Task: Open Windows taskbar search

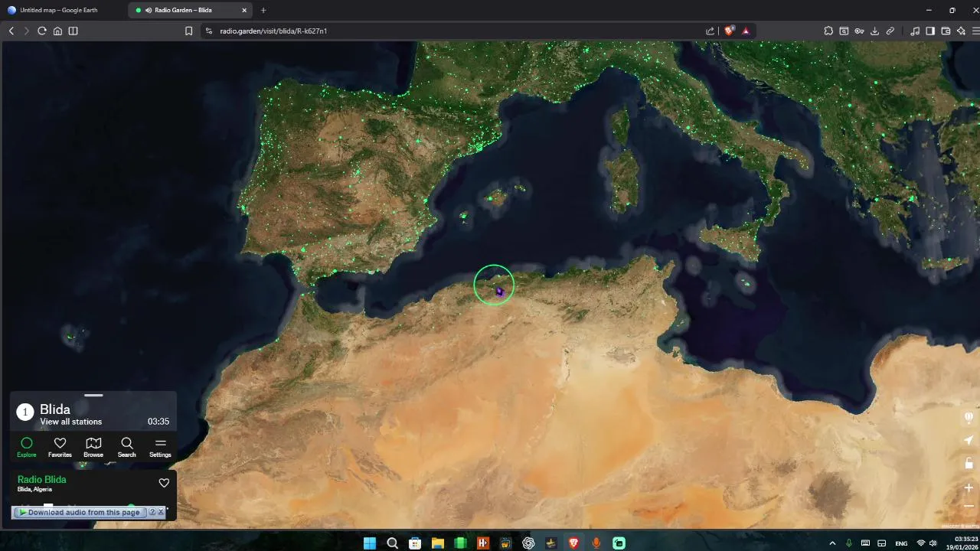Action: pos(392,543)
